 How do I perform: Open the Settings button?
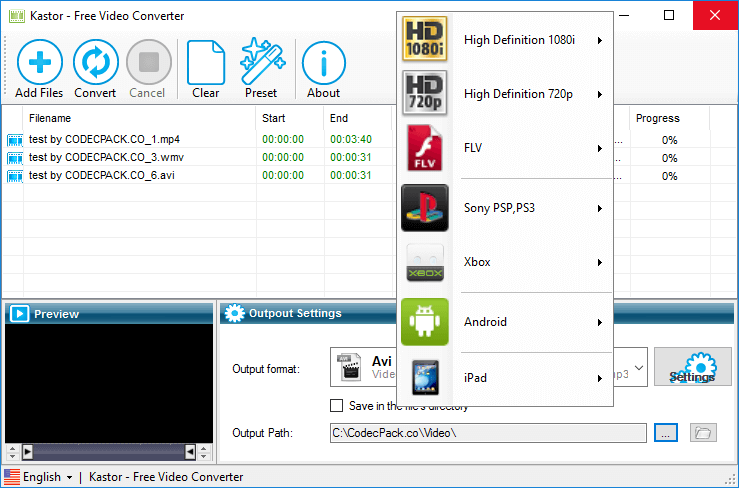tap(693, 367)
